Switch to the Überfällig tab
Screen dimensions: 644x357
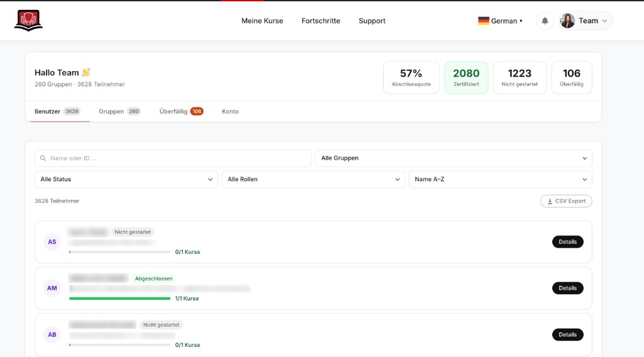point(181,111)
